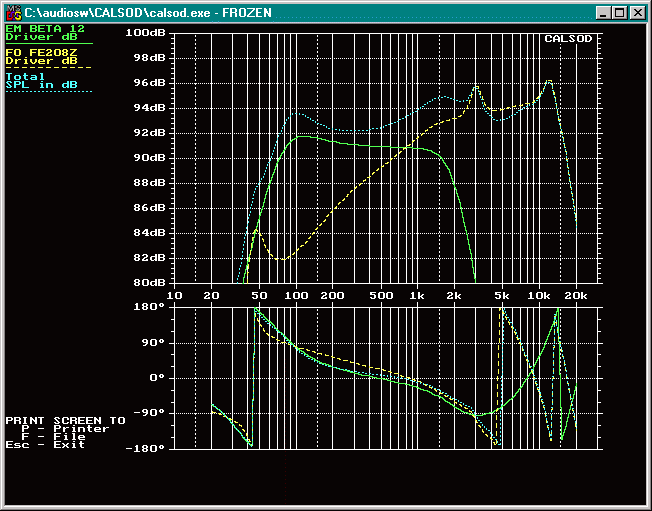The image size is (652, 511).
Task: Click the 88dB axis label
Action: (149, 183)
